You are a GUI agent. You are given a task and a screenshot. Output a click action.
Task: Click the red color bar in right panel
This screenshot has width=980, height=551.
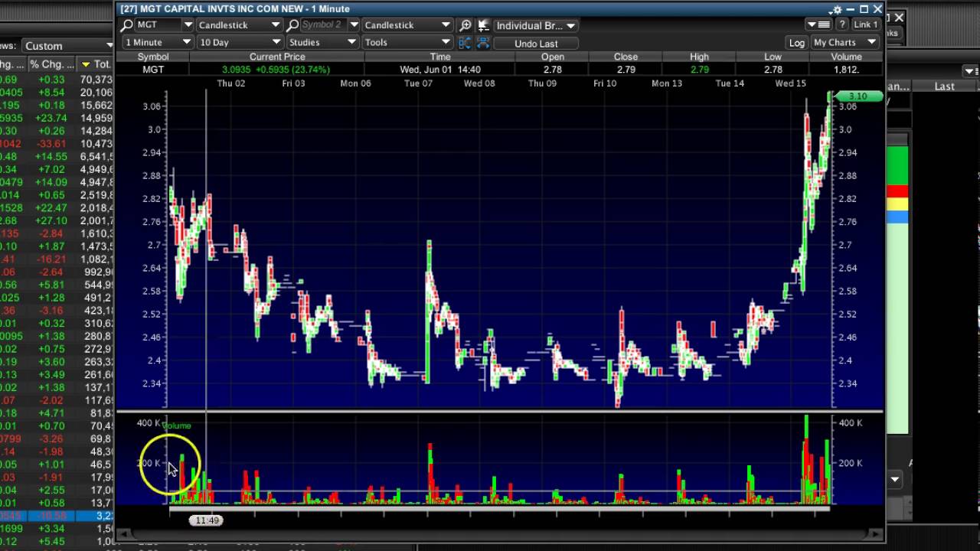pos(897,191)
